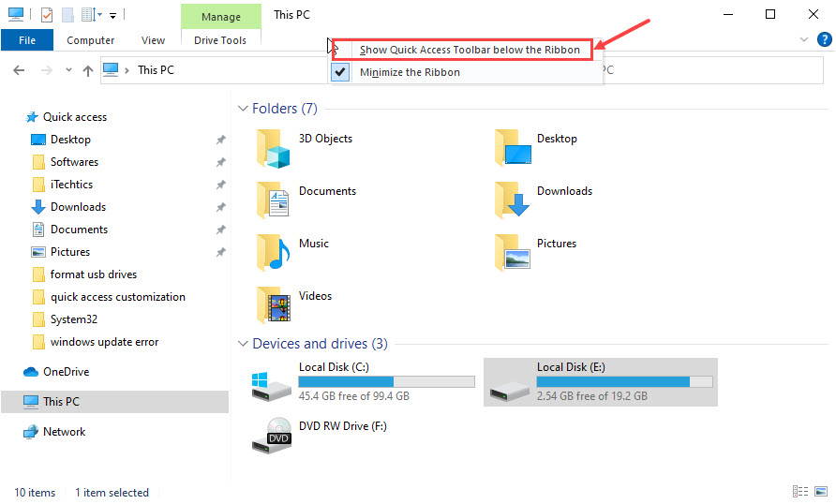Open the Customize Quick Access Toolbar arrow

113,15
